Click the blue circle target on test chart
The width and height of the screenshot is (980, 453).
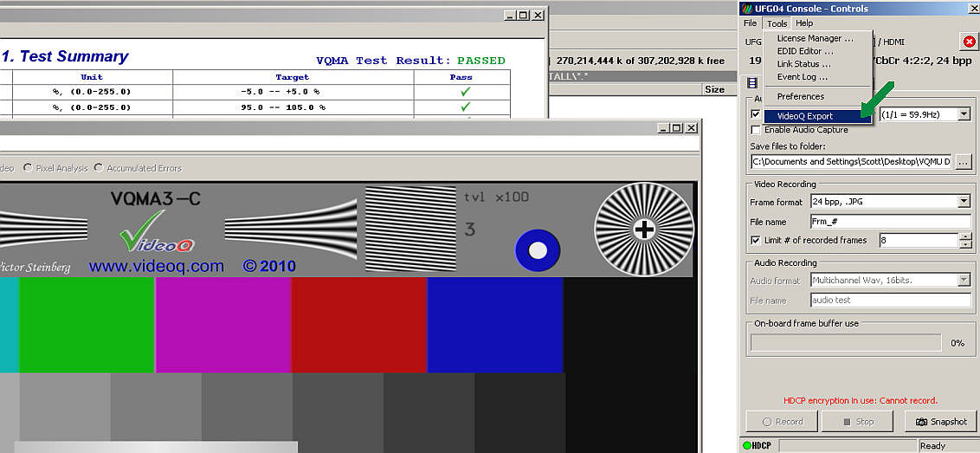pos(538,251)
